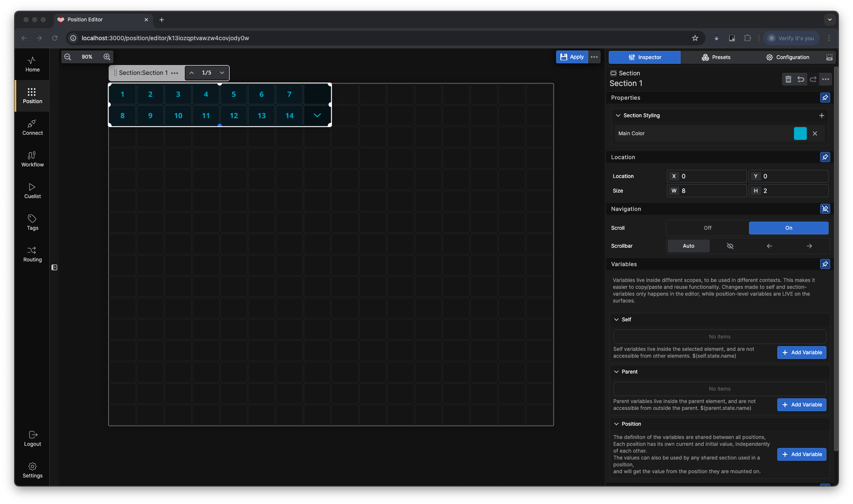Switch to the Configuration tab
The height and width of the screenshot is (504, 853).
[x=787, y=57]
